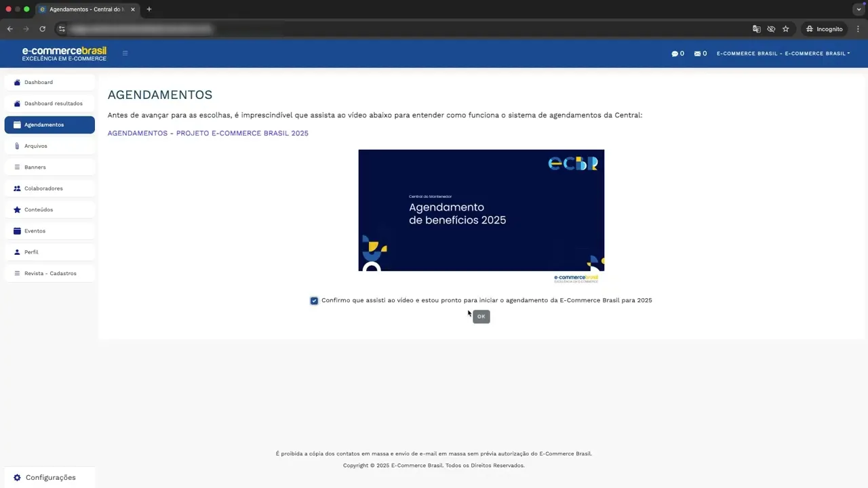Click the Eventos calendar icon
This screenshot has height=488, width=868.
(x=17, y=230)
